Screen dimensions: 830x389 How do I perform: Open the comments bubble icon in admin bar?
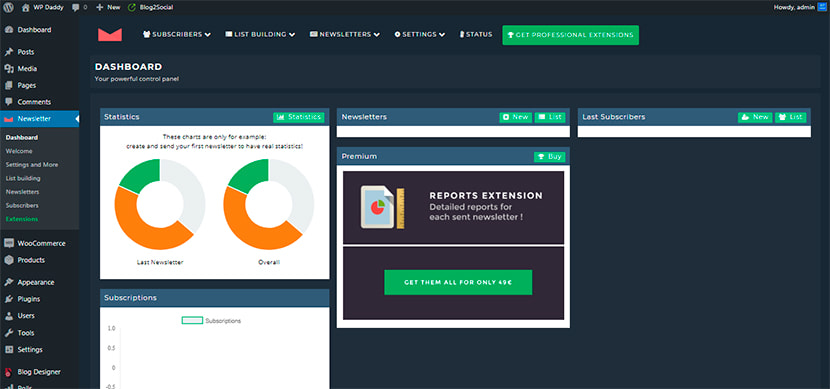[75, 7]
